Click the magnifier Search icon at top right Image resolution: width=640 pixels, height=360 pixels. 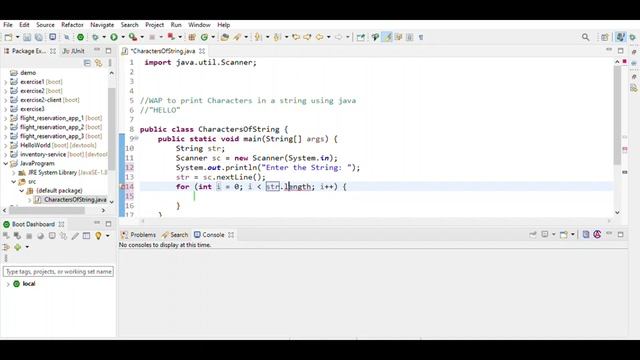click(585, 37)
